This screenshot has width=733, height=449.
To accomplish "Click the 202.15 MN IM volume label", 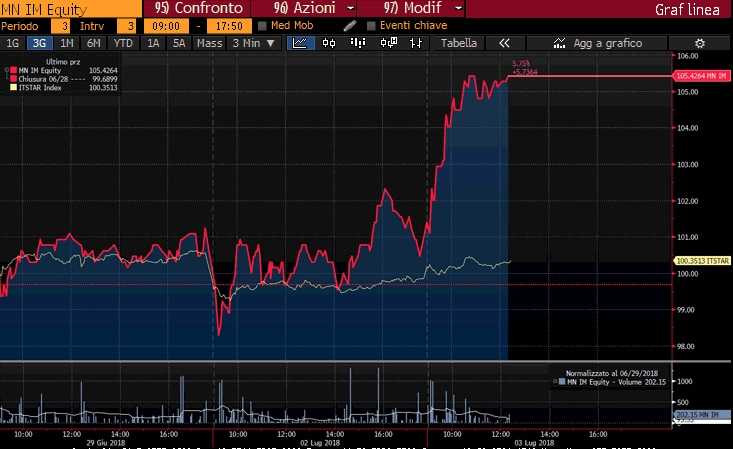I will (702, 414).
